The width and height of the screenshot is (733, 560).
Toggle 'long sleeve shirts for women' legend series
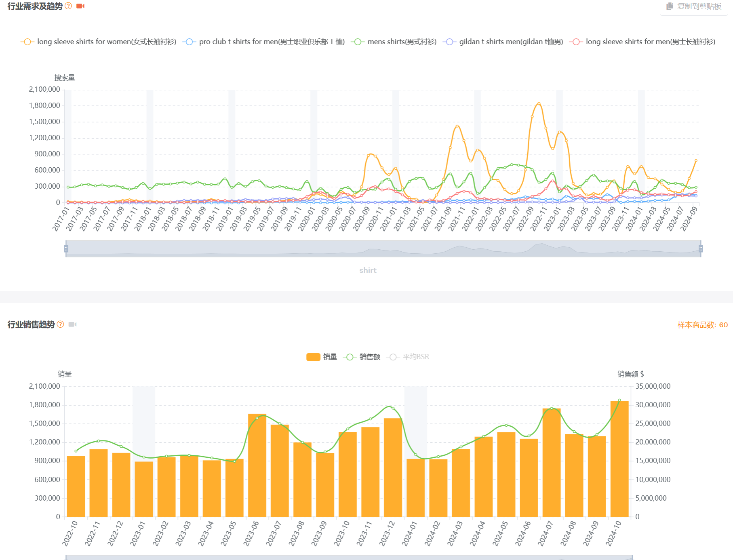point(99,42)
